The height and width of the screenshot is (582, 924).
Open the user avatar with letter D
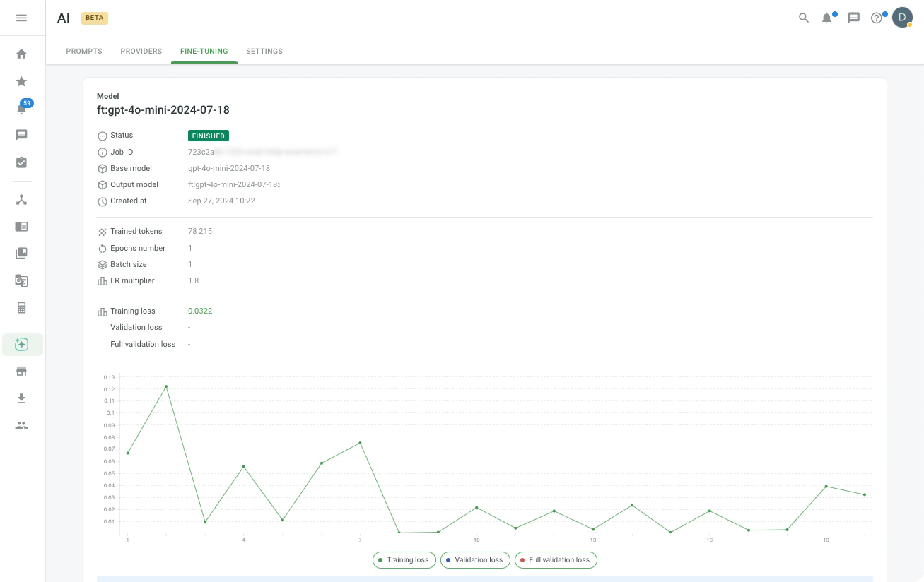[902, 17]
